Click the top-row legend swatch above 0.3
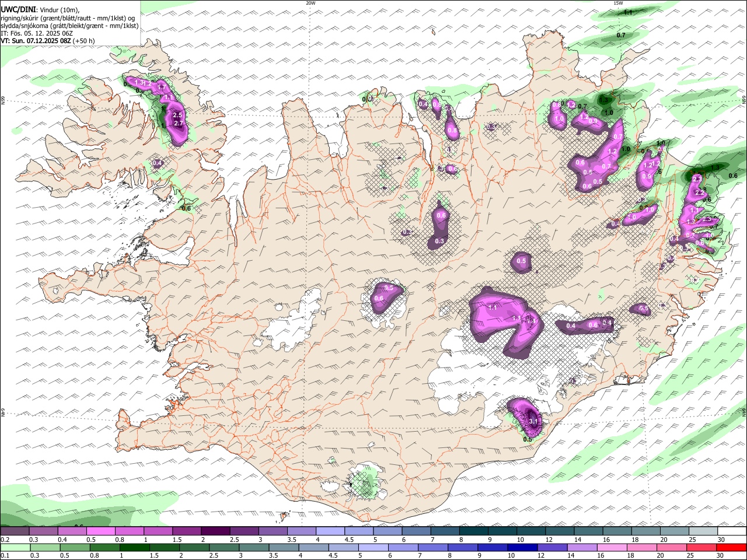This screenshot has width=747, height=560. [x=43, y=531]
